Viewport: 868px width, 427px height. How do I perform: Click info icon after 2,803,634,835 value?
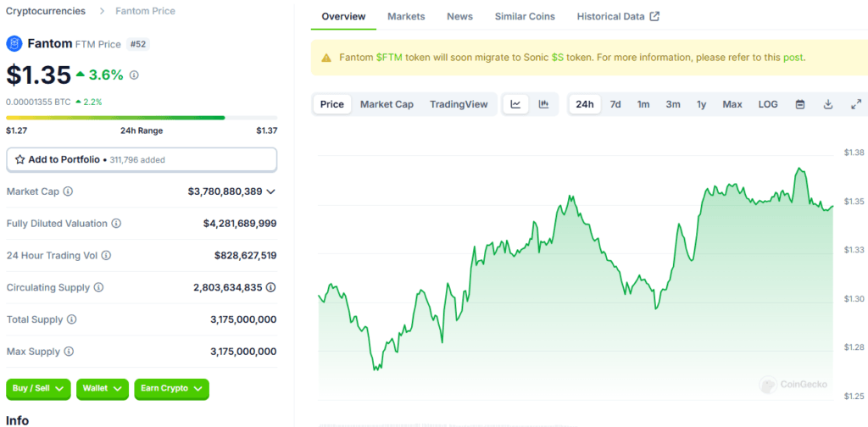270,287
